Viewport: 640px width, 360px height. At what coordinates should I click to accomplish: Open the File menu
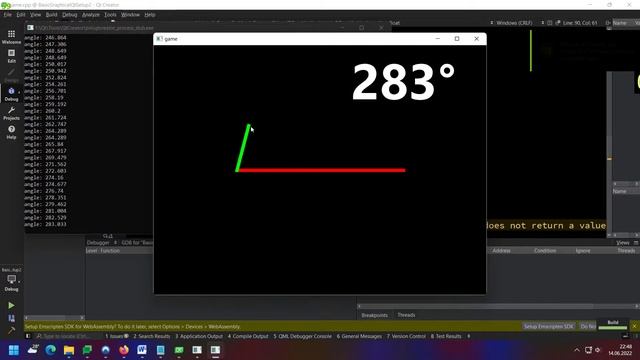pyautogui.click(x=8, y=15)
